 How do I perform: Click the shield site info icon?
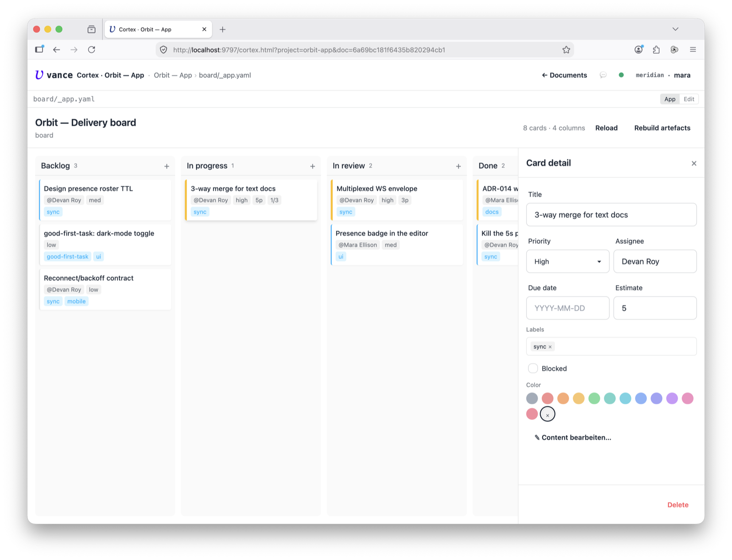coord(163,50)
